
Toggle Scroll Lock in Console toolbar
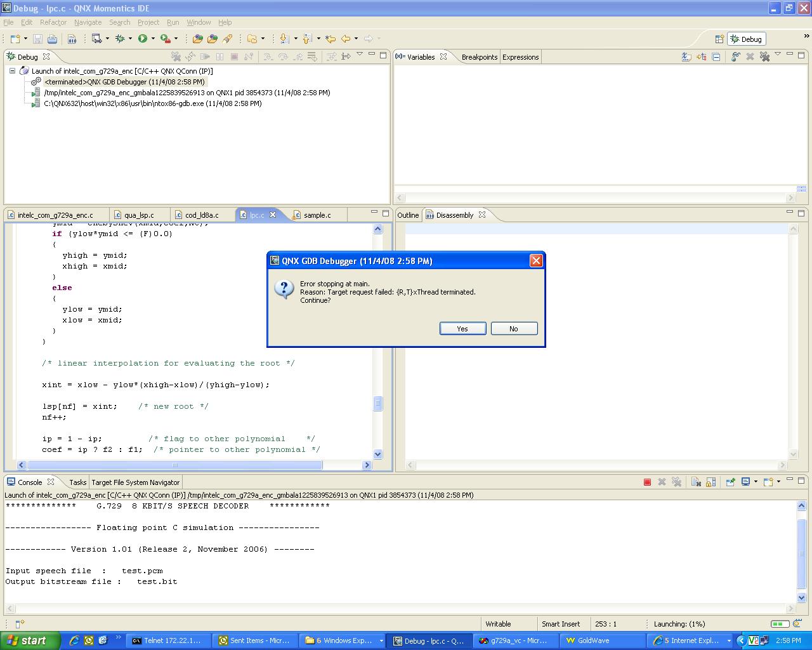coord(710,482)
